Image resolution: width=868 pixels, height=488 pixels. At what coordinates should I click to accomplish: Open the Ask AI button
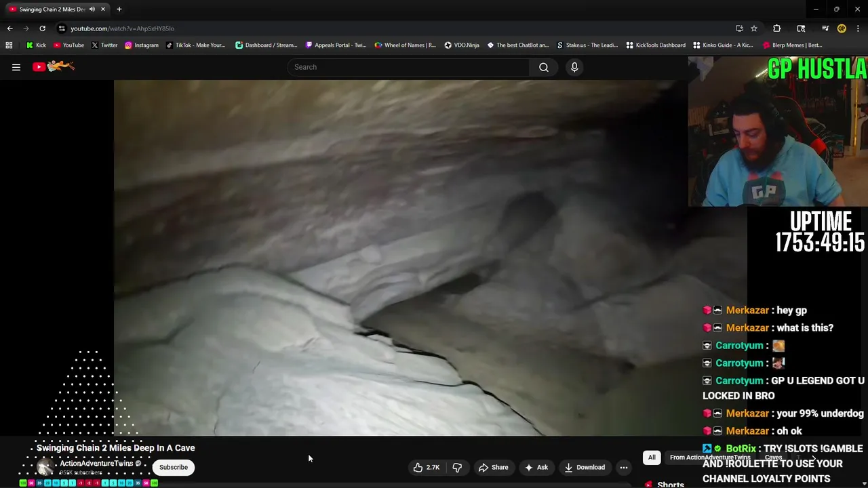coord(536,467)
